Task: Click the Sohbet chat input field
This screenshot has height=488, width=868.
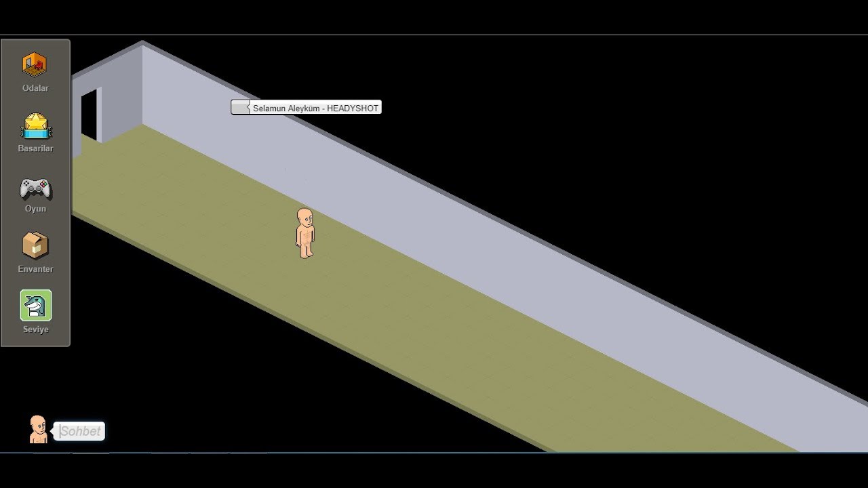Action: [x=80, y=431]
